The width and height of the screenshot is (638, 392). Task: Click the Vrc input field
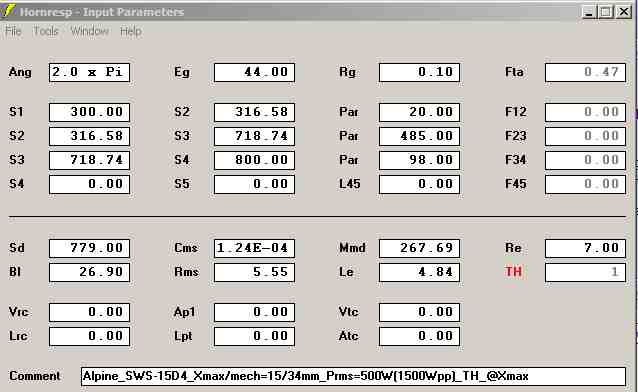coord(90,312)
